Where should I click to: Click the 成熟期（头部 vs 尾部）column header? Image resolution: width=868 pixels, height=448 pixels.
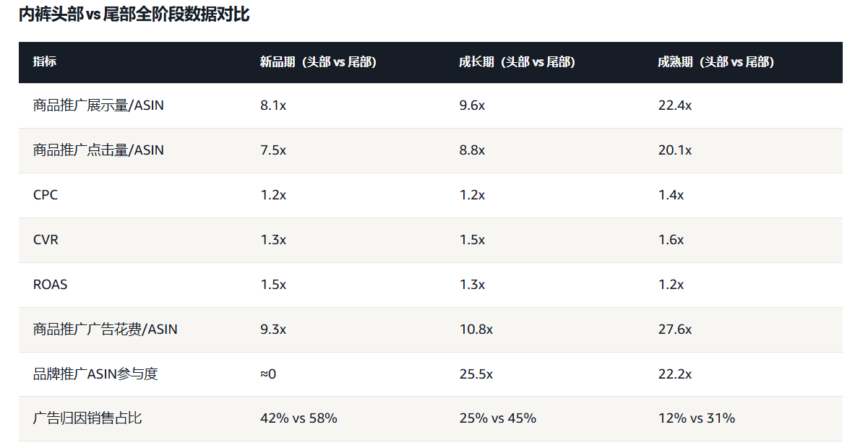tap(716, 62)
